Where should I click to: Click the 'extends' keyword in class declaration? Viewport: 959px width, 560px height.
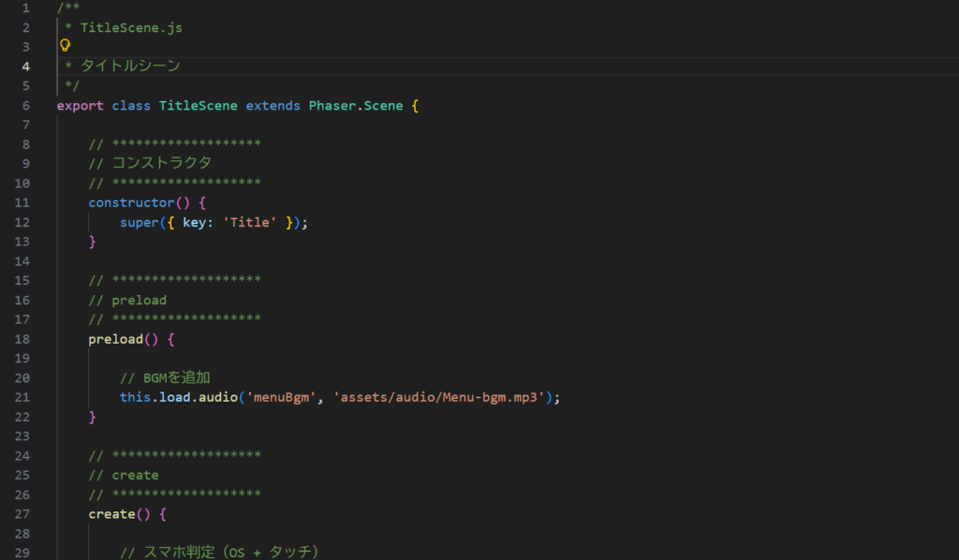273,106
